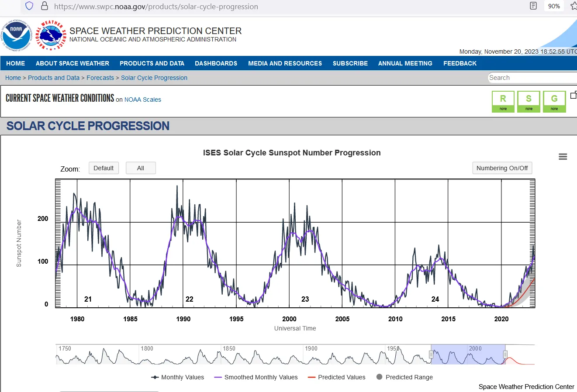Click the pop-out icon beside NOAA scales
Screen dimensions: 577x392
click(574, 95)
